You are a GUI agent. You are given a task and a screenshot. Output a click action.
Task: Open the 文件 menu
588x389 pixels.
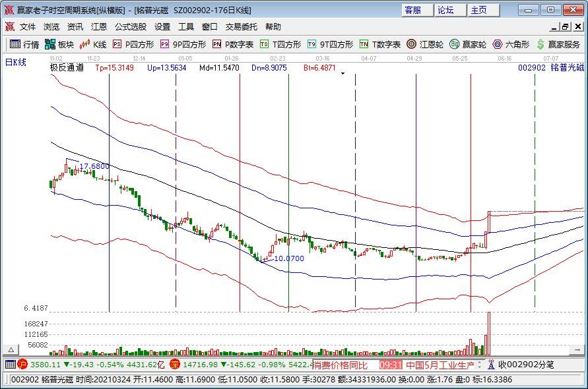[28, 26]
